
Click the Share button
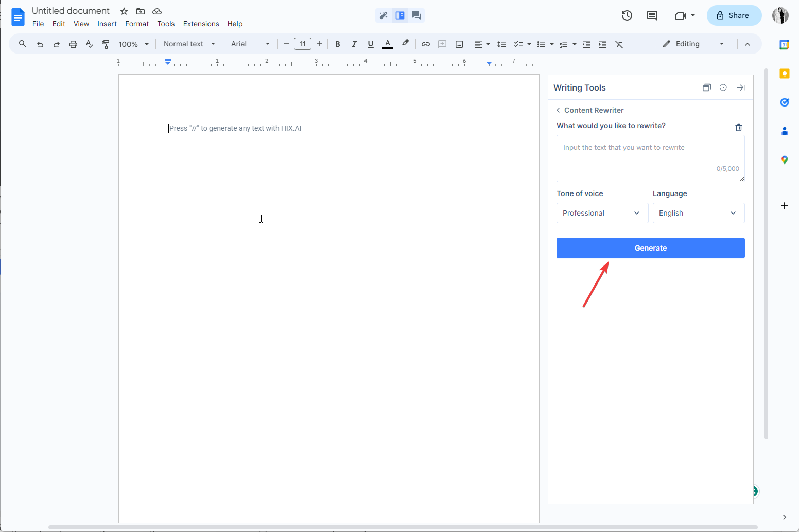[734, 15]
